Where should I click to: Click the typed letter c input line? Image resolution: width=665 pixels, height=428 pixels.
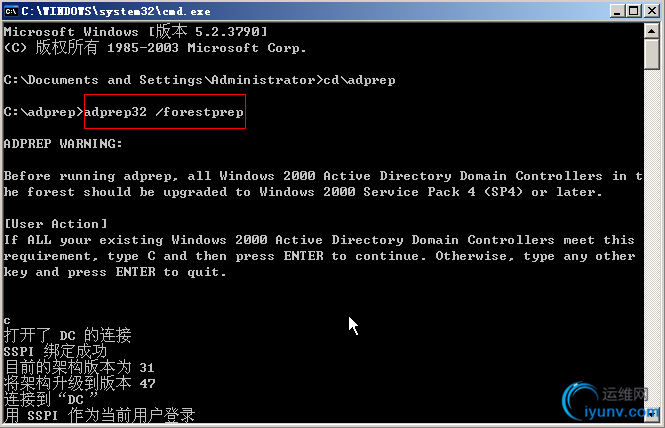pos(8,320)
